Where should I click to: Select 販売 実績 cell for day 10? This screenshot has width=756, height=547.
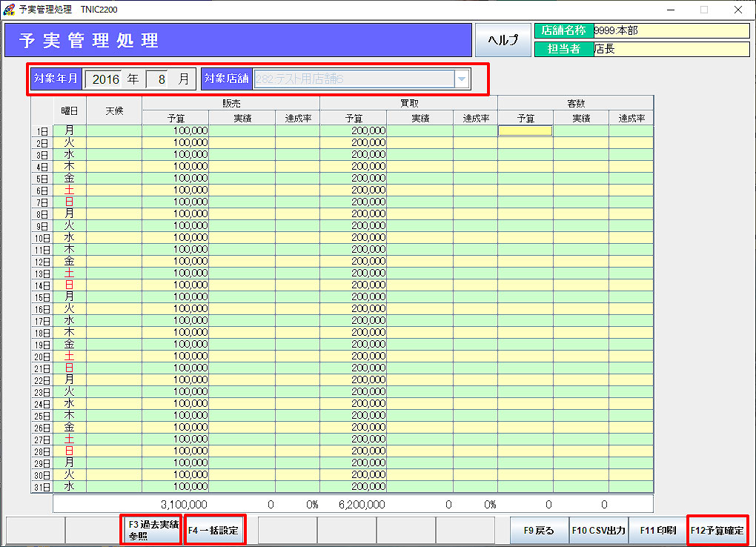tap(242, 237)
